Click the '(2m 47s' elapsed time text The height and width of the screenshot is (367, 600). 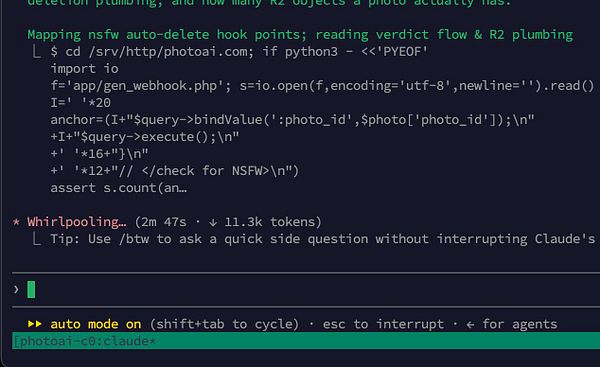coord(160,222)
